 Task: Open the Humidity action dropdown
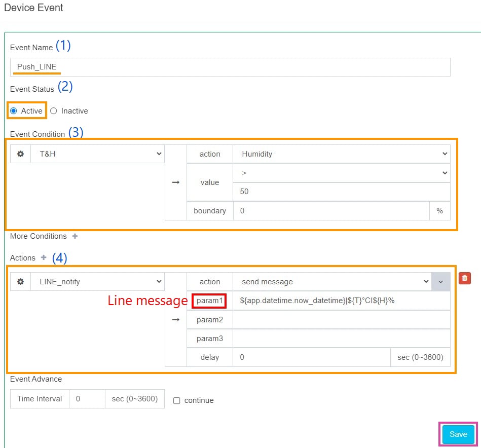pos(342,154)
